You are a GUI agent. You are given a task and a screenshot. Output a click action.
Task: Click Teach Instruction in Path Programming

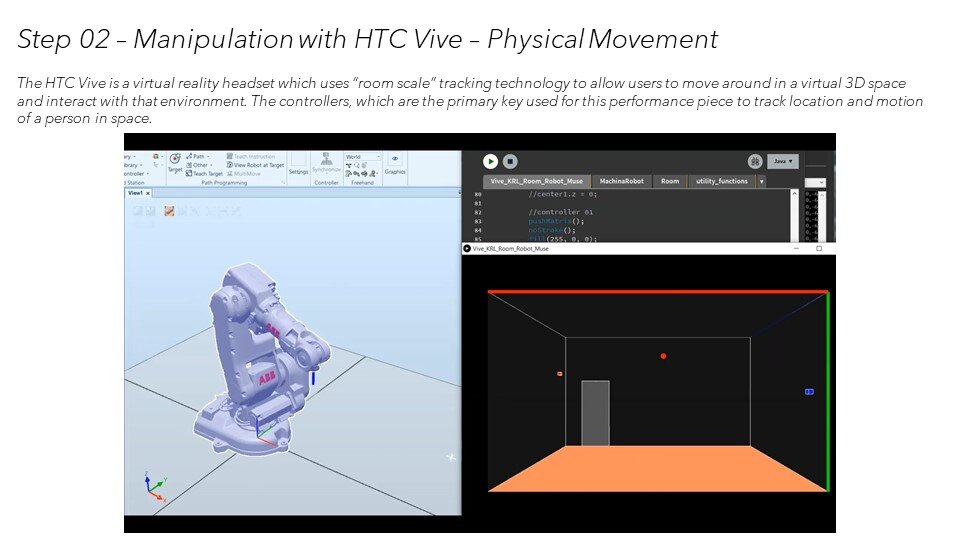[250, 156]
